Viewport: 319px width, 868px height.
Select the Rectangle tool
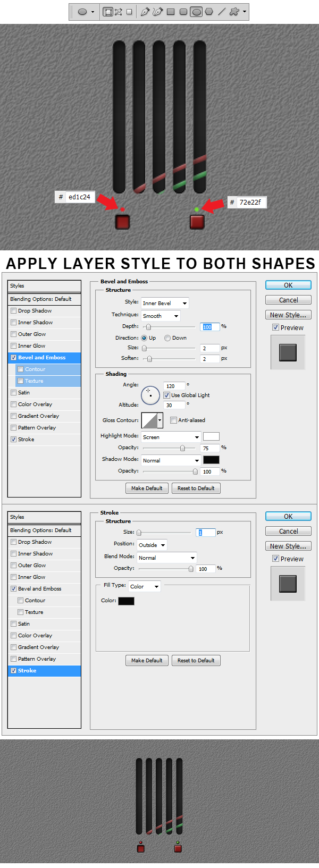[171, 12]
